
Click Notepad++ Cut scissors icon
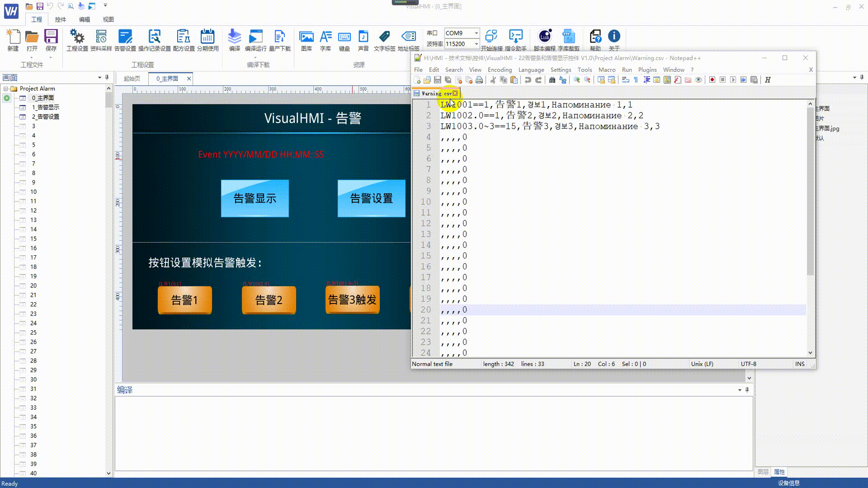click(493, 80)
